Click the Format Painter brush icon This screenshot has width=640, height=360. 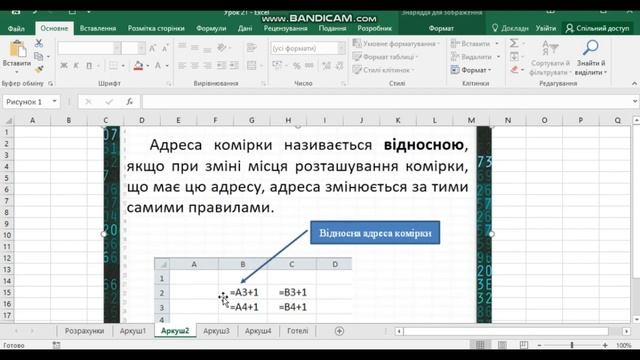coord(39,69)
